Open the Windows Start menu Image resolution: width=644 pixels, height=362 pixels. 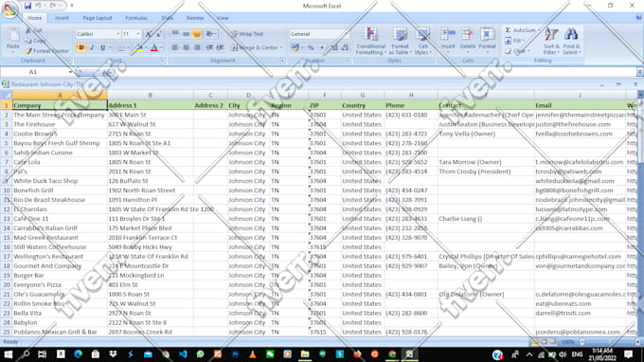coord(9,354)
